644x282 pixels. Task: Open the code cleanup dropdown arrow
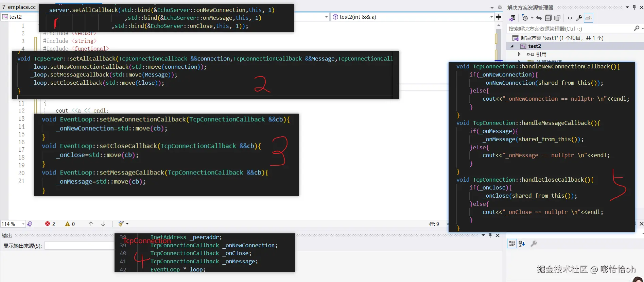[x=127, y=223]
